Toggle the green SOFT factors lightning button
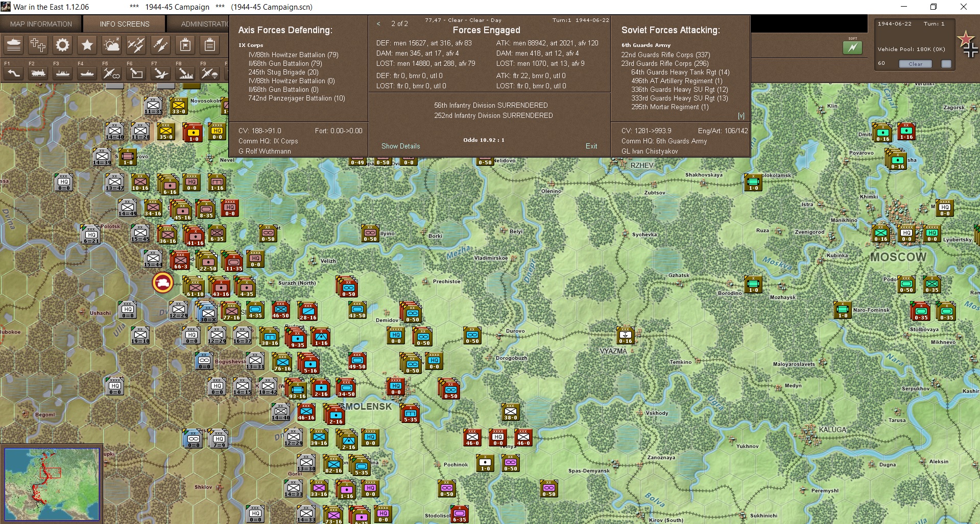 point(852,47)
